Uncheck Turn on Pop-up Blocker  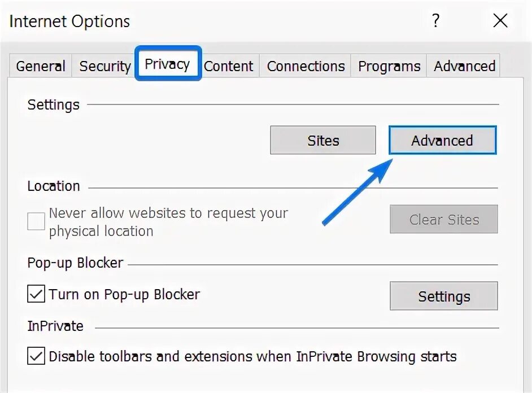36,294
